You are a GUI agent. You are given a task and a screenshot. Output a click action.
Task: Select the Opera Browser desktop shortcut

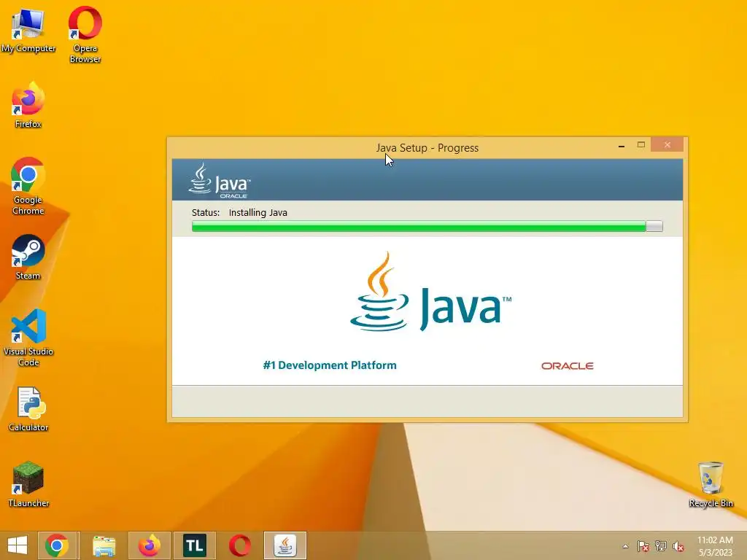pyautogui.click(x=85, y=34)
